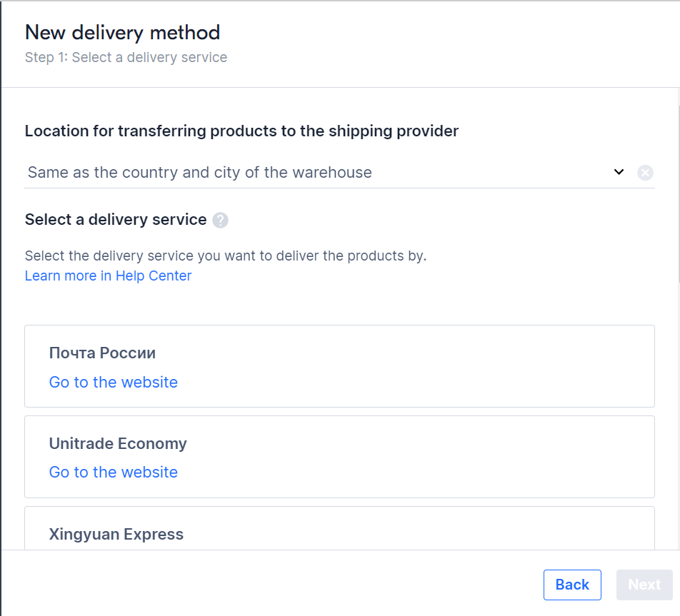This screenshot has height=616, width=680.
Task: Click the delivery service description sentence
Action: coord(226,256)
